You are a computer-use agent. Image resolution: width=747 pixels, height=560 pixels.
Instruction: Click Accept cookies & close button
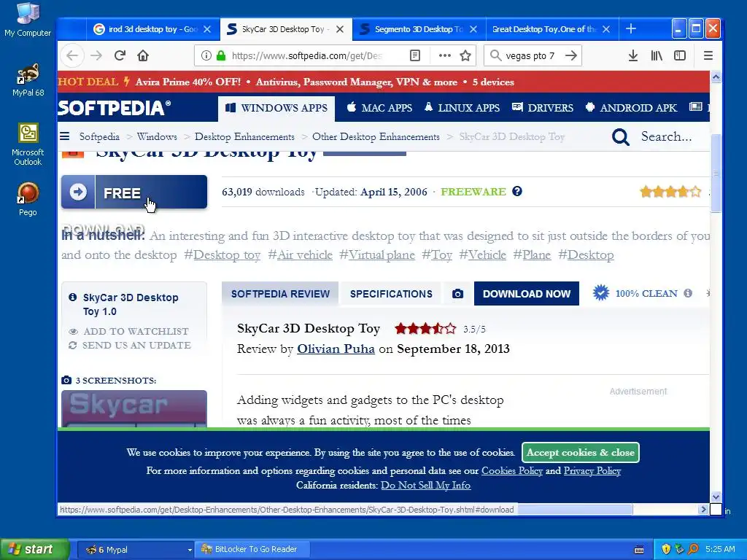(580, 452)
